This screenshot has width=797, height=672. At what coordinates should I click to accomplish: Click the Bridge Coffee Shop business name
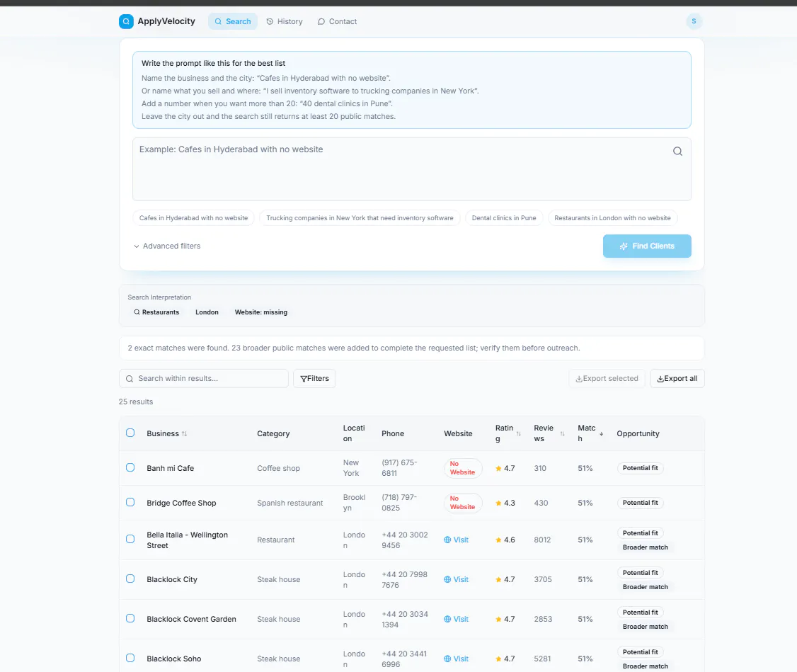[x=181, y=503]
